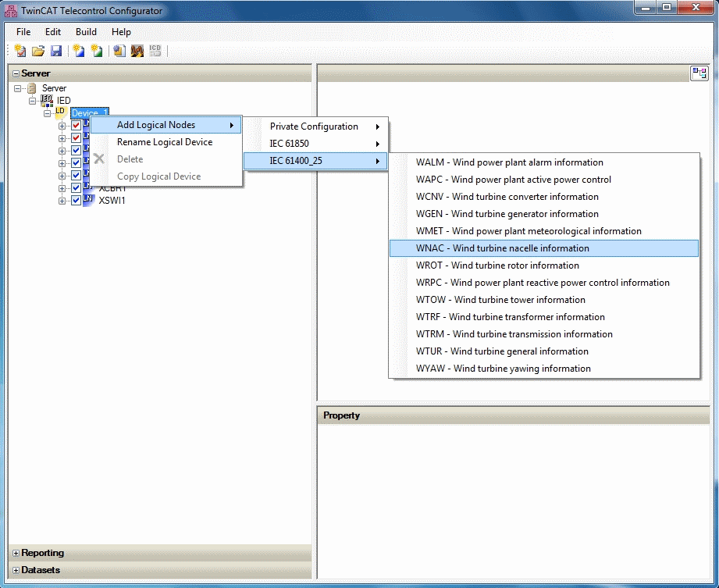Click the grey X icon beside Delete
Screen dimensions: 719x588
[98, 159]
